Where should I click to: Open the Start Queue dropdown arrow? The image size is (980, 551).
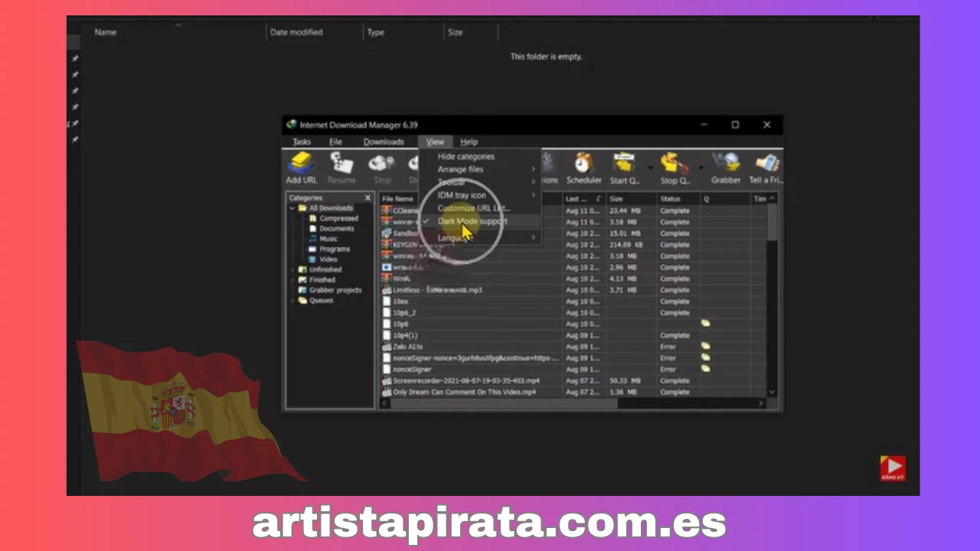(x=650, y=168)
